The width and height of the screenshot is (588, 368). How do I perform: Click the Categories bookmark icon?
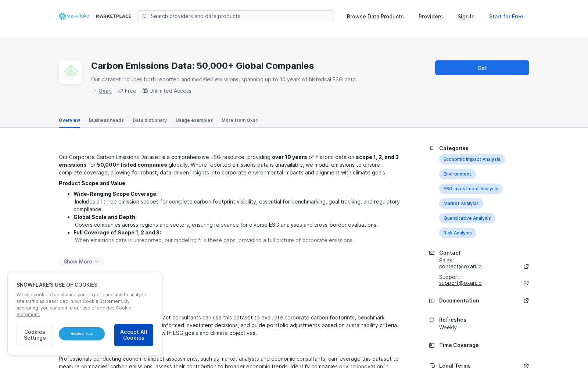tap(432, 148)
